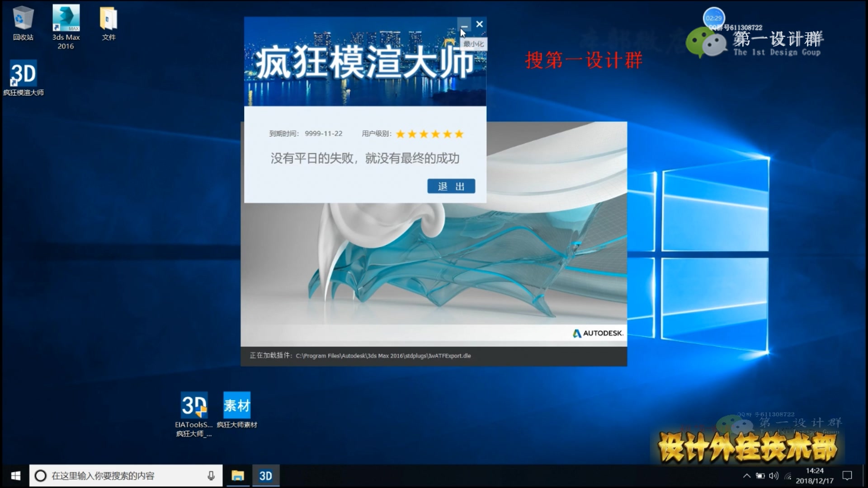This screenshot has height=488, width=868.
Task: Open the volume control tray icon
Action: click(774, 476)
